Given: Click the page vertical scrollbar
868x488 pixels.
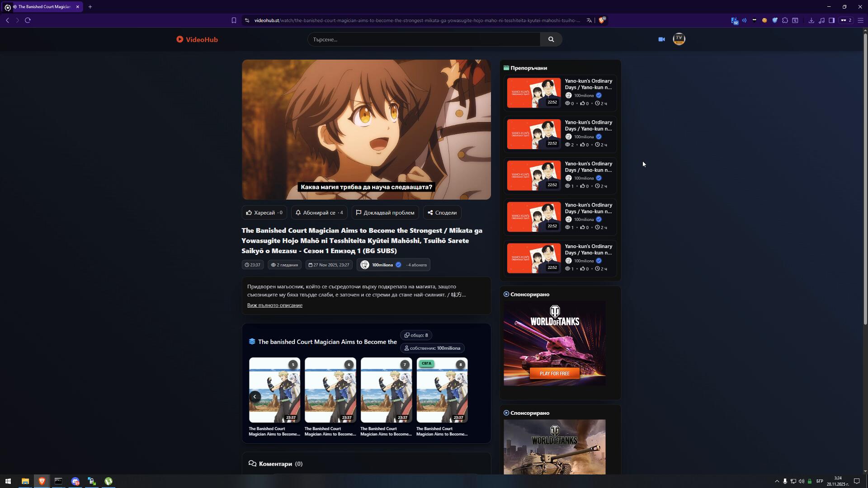Looking at the screenshot, I should coord(865,181).
